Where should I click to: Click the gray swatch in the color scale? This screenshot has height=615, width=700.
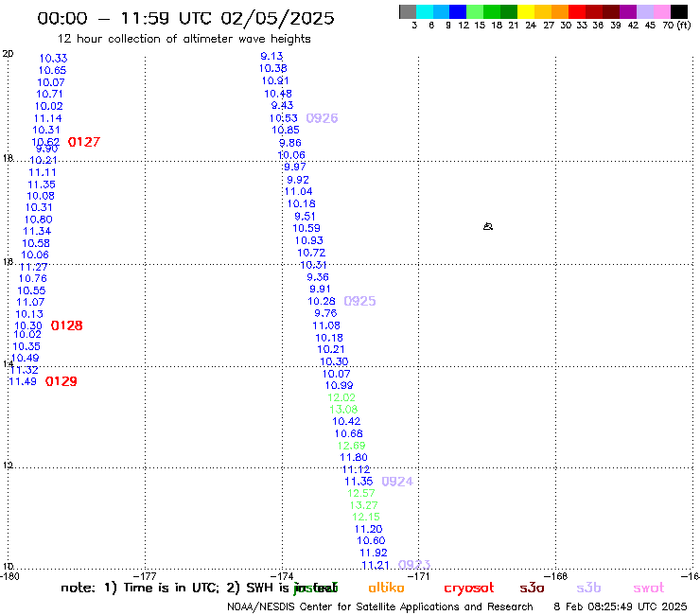pyautogui.click(x=408, y=11)
